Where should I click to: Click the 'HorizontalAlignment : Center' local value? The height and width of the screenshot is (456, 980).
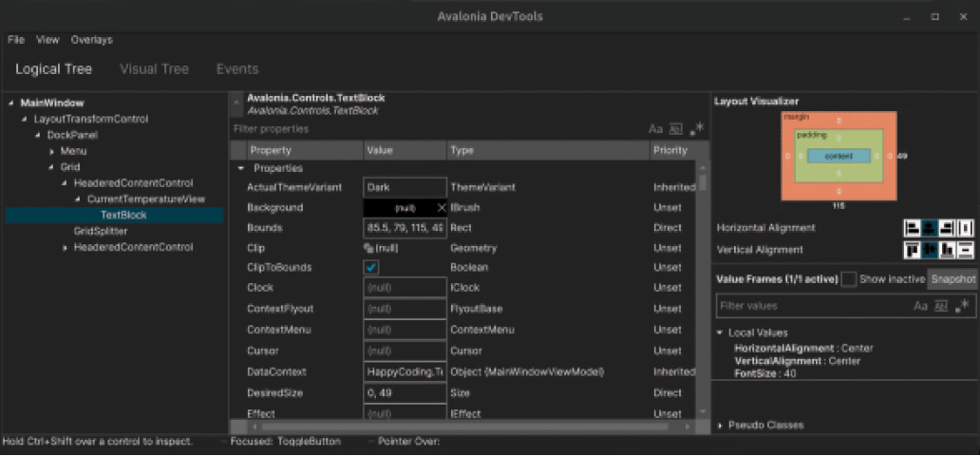[803, 349]
